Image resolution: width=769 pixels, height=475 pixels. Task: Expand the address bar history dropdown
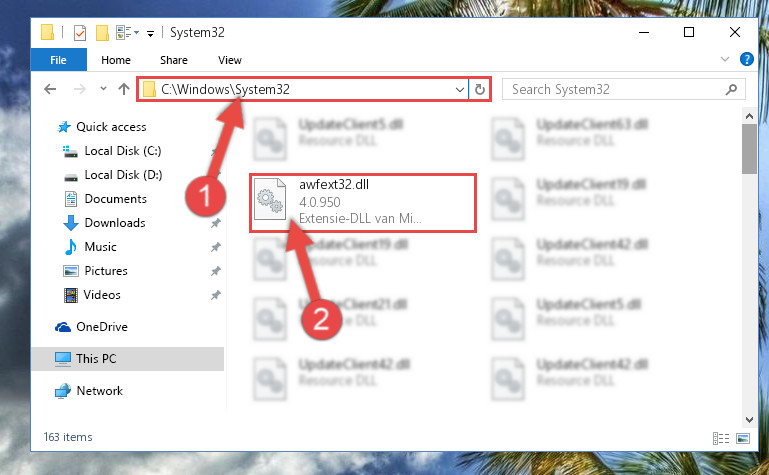pyautogui.click(x=460, y=90)
